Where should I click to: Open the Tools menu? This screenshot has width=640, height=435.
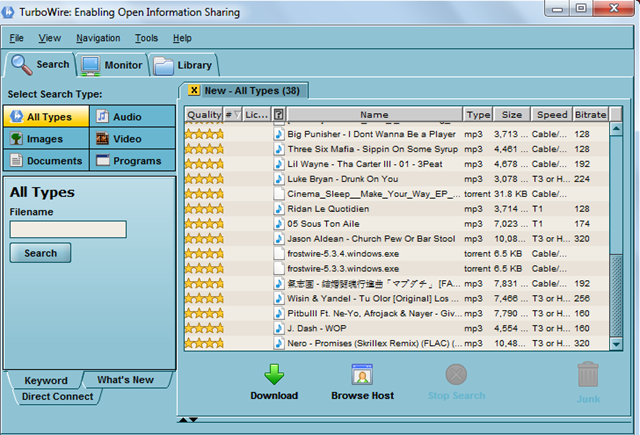coord(146,38)
